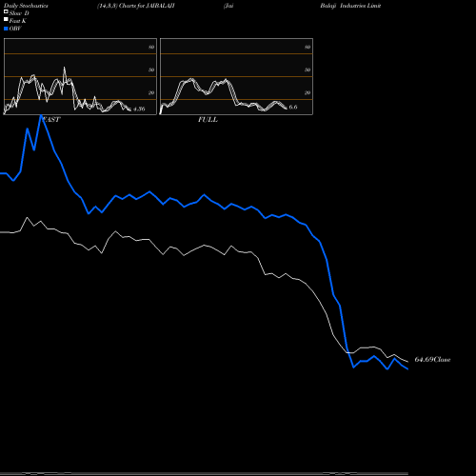Click the '(Jai' title fragment
This screenshot has height=476, width=476.
point(228,6)
